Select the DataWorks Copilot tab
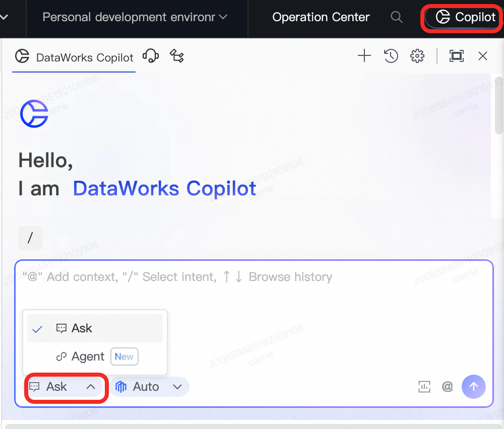 [74, 57]
